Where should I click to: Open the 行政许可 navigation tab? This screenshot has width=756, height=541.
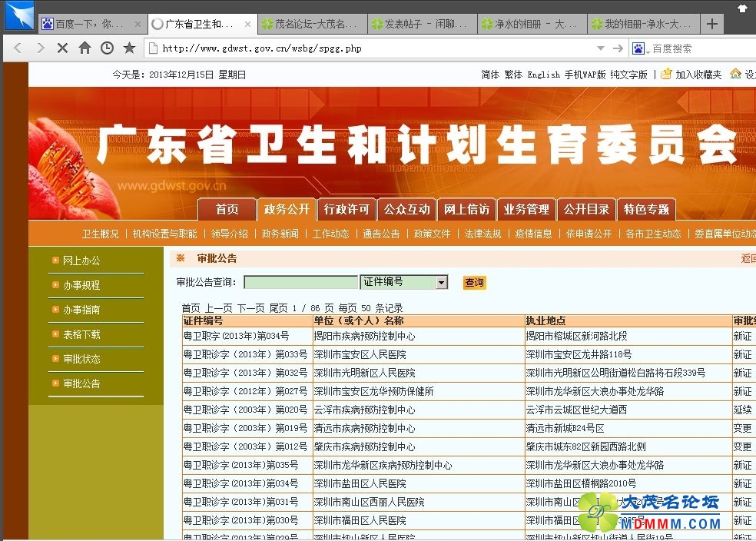coord(346,209)
